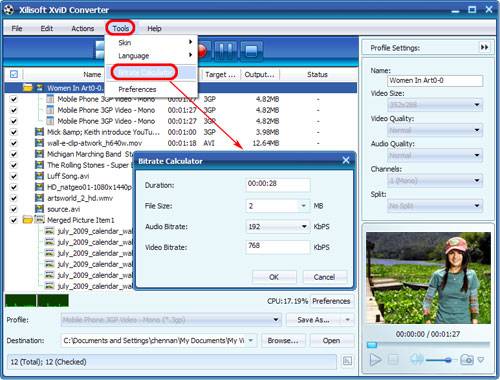Click the Browse... button
Screen dimensions: 500x380
tap(283, 340)
